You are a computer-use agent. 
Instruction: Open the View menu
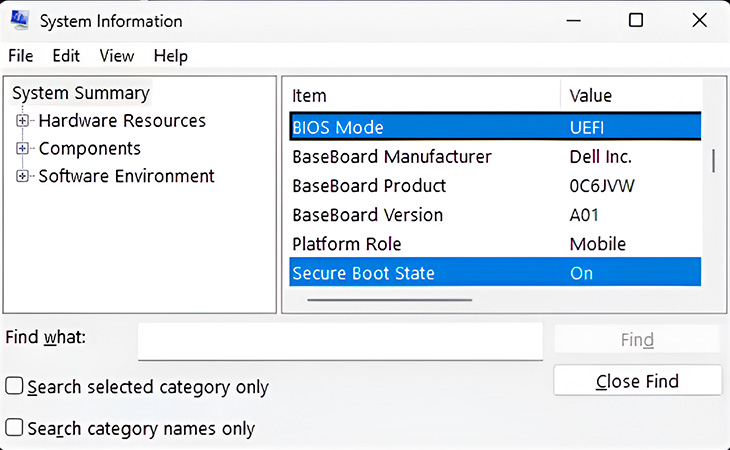pyautogui.click(x=117, y=56)
